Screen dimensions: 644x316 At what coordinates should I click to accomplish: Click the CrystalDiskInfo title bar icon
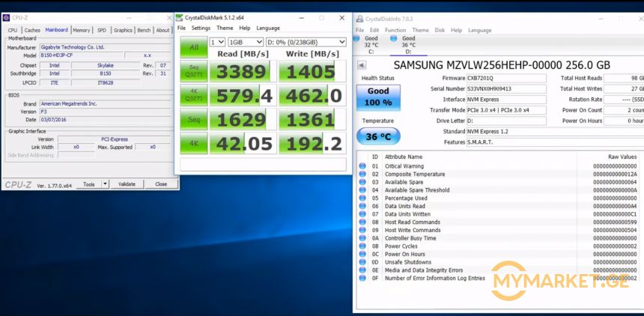click(x=359, y=19)
